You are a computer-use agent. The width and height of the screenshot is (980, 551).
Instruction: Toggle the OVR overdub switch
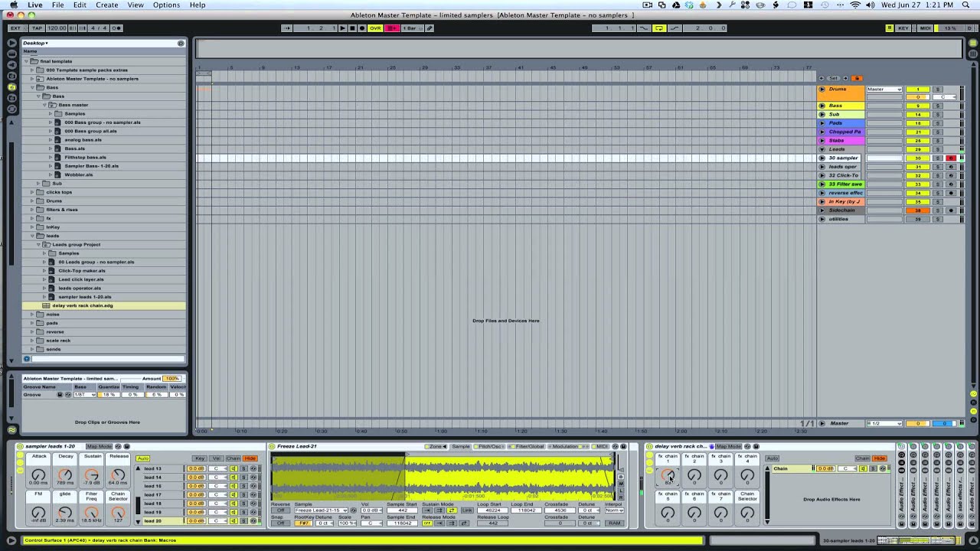(x=375, y=28)
